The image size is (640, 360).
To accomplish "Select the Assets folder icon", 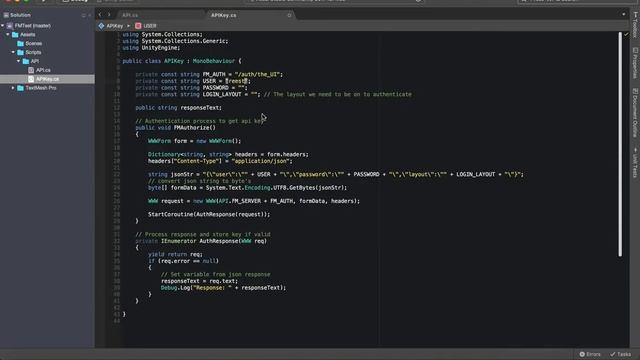I will [x=15, y=35].
